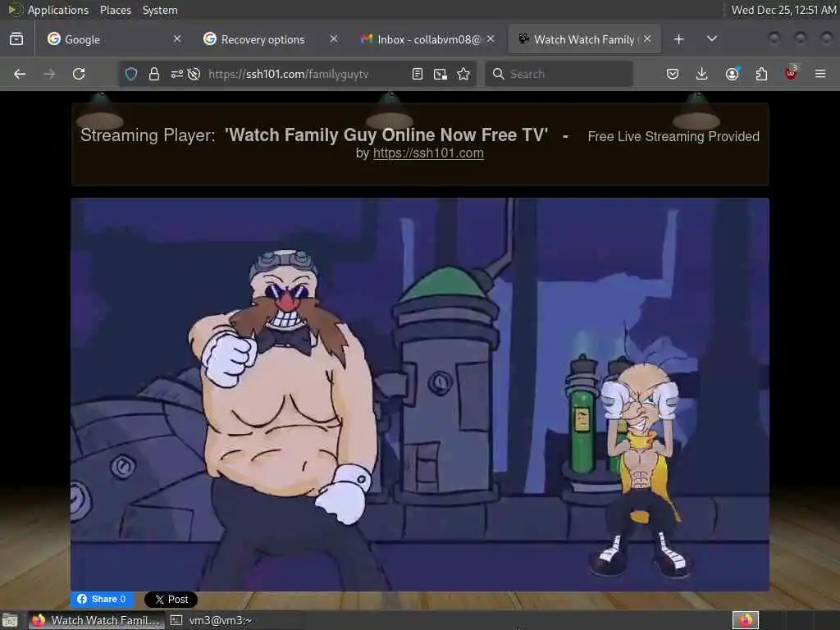Close the Inbox Gmail tab
This screenshot has width=840, height=630.
[491, 39]
